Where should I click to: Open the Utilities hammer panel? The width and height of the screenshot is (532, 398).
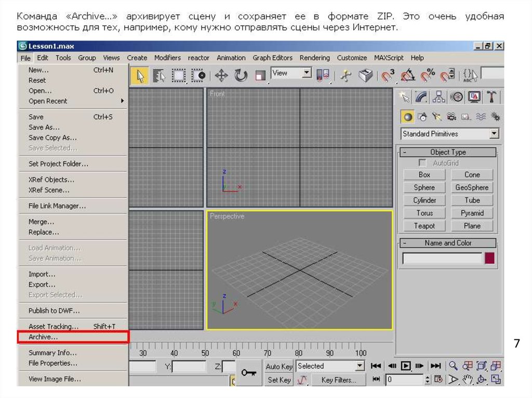(x=490, y=97)
